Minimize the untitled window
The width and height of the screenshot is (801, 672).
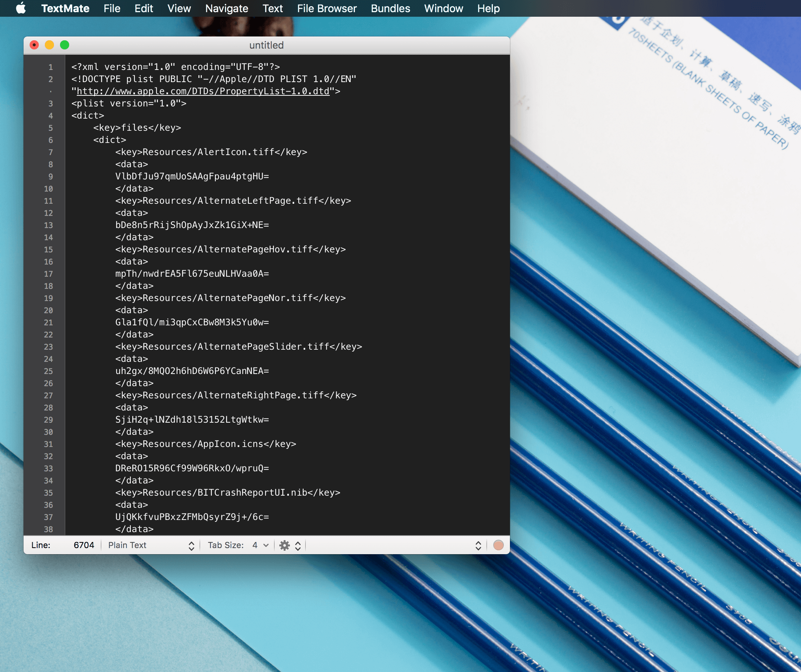point(49,45)
